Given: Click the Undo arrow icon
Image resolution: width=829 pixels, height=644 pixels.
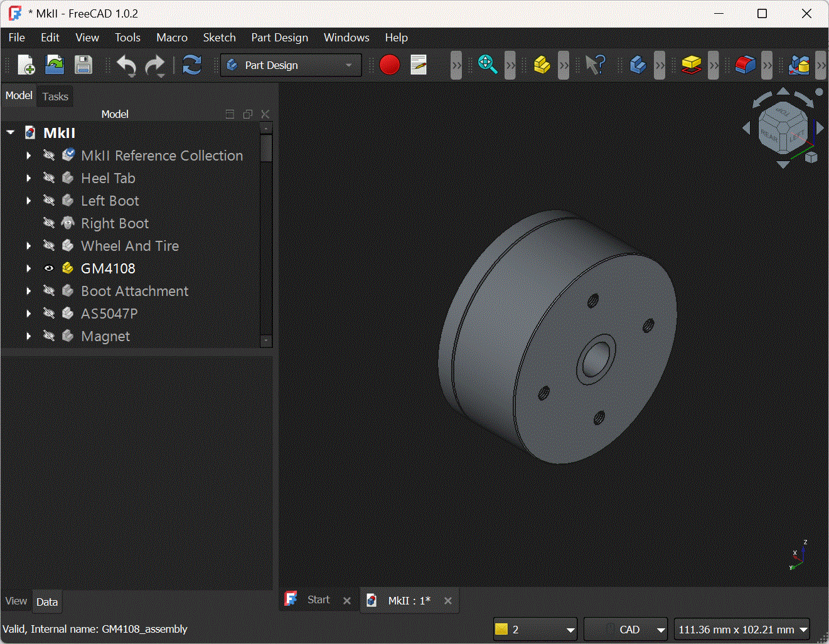Looking at the screenshot, I should [127, 65].
